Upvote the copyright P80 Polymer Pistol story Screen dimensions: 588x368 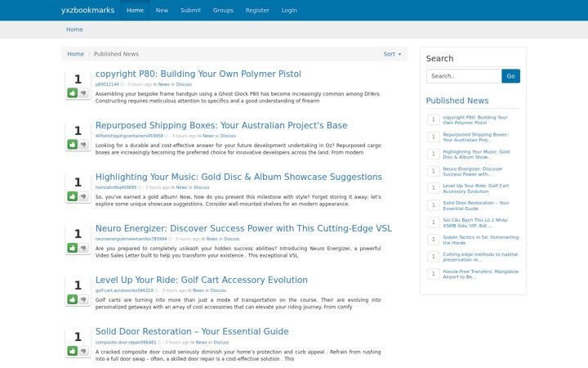(x=73, y=92)
